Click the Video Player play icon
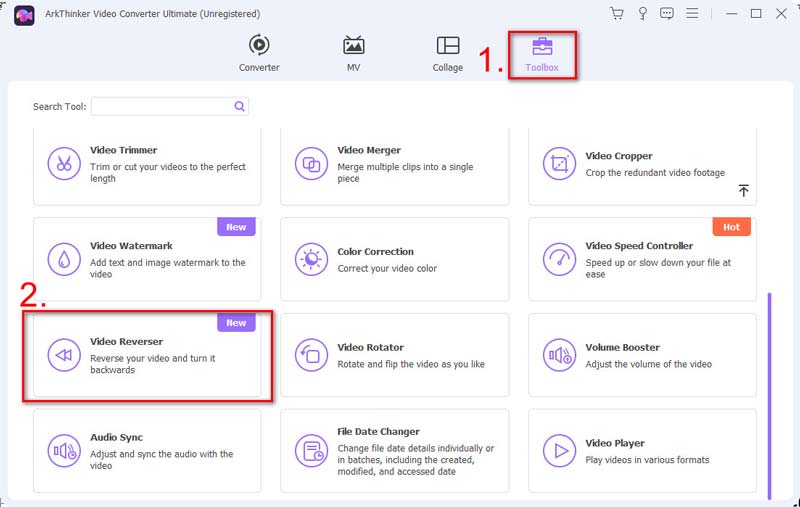The height and width of the screenshot is (507, 800). pos(559,451)
